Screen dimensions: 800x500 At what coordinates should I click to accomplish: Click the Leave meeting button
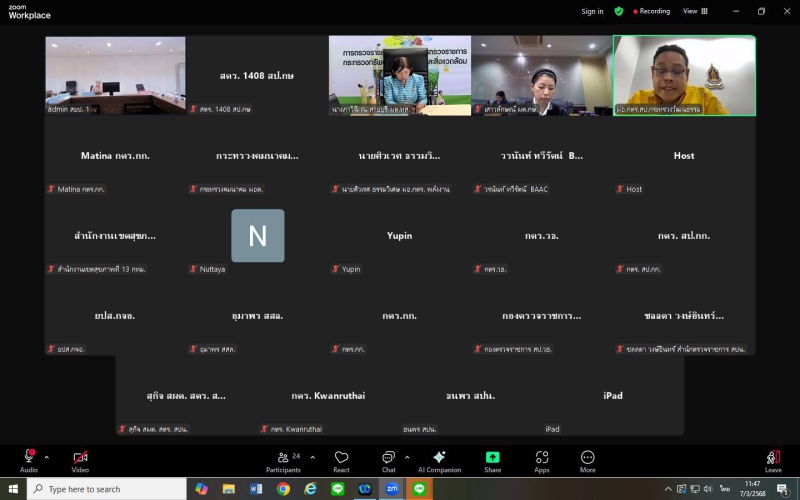pos(773,459)
